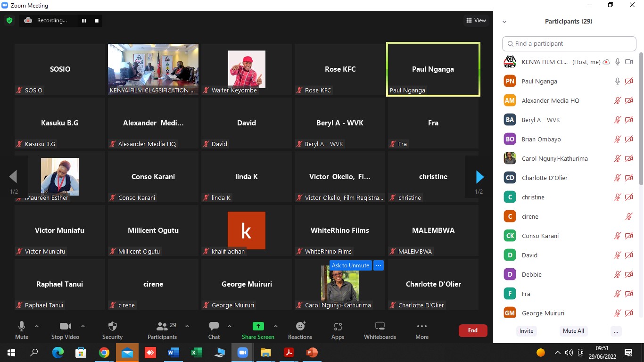Open the Reactions emoji panel
The height and width of the screenshot is (362, 644).
click(300, 330)
